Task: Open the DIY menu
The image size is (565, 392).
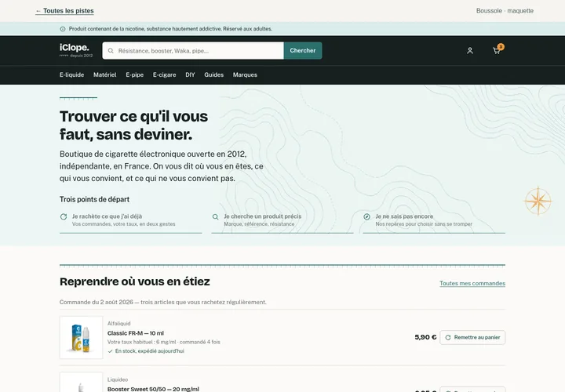Action: tap(190, 75)
